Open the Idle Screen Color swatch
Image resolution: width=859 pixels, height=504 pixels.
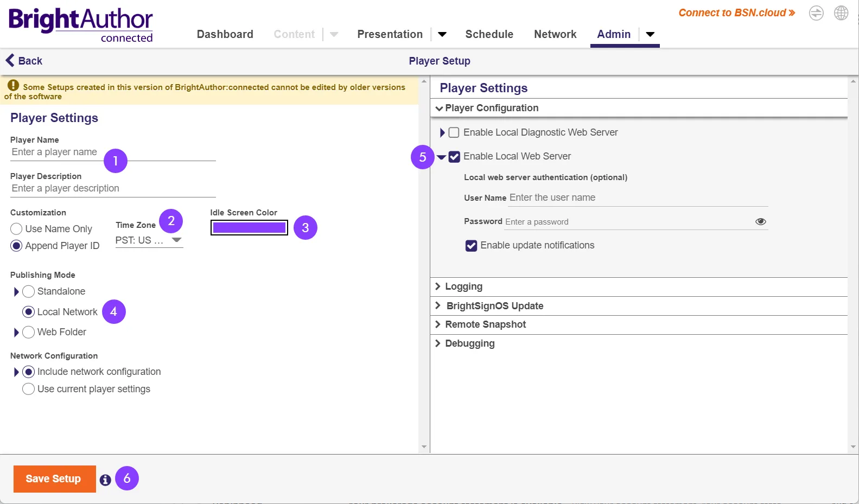(249, 228)
